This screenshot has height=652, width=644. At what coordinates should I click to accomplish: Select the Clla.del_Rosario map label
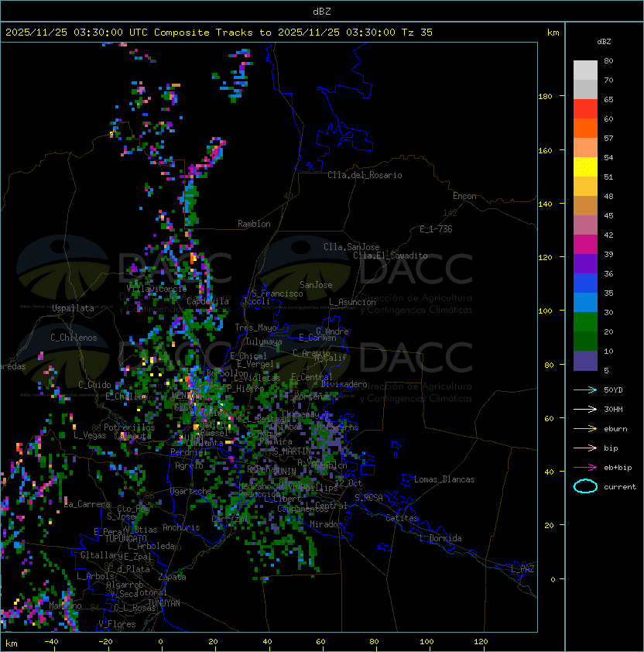365,175
